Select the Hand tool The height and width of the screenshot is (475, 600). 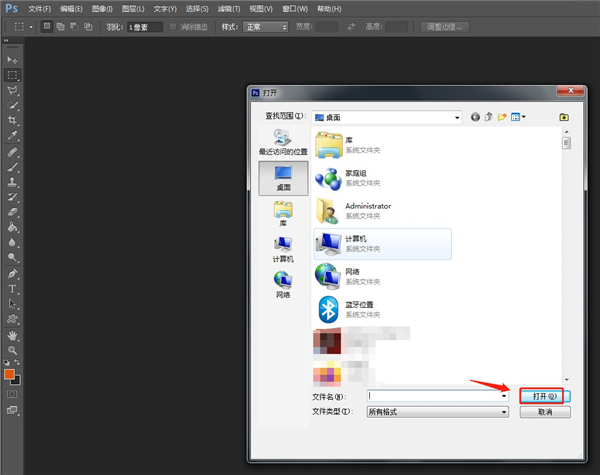(13, 333)
